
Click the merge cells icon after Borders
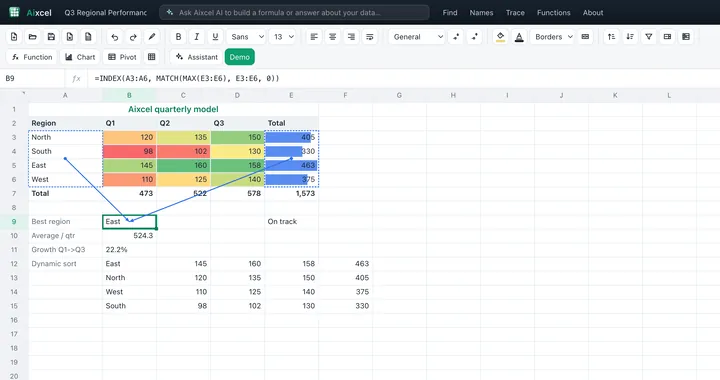[x=585, y=37]
